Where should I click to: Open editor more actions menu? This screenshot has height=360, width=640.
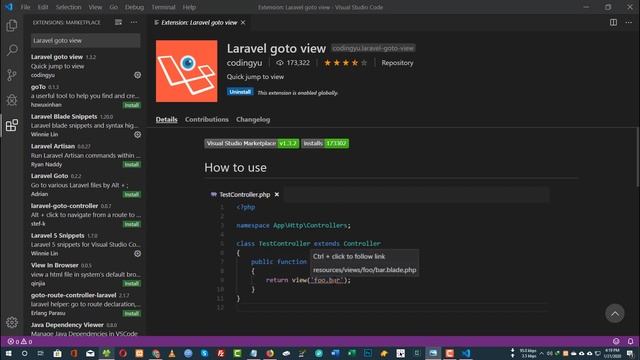pyautogui.click(x=629, y=22)
